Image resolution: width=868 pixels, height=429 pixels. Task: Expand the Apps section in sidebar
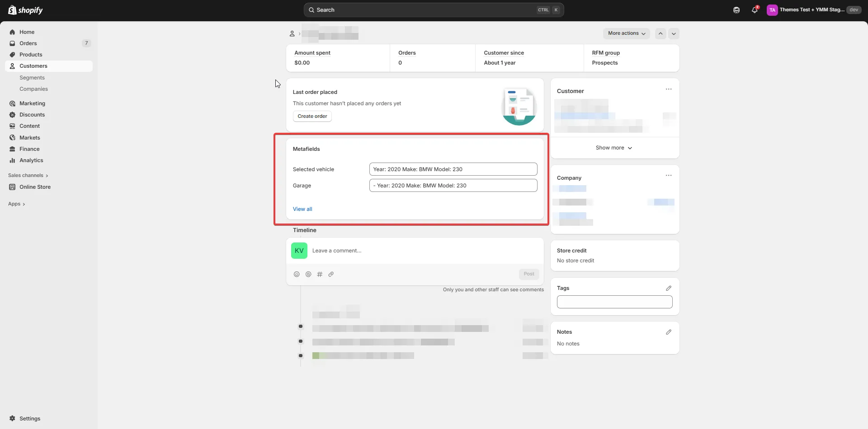coord(17,204)
